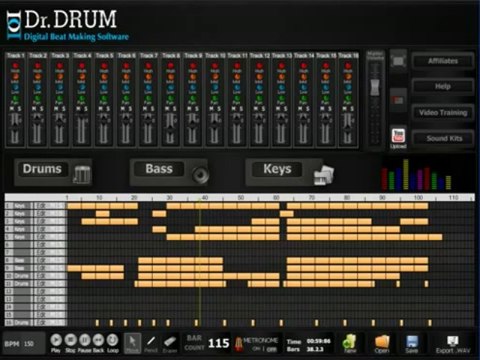Image resolution: width=480 pixels, height=360 pixels.
Task: Click Track 1 Pan green knob
Action: click(15, 99)
